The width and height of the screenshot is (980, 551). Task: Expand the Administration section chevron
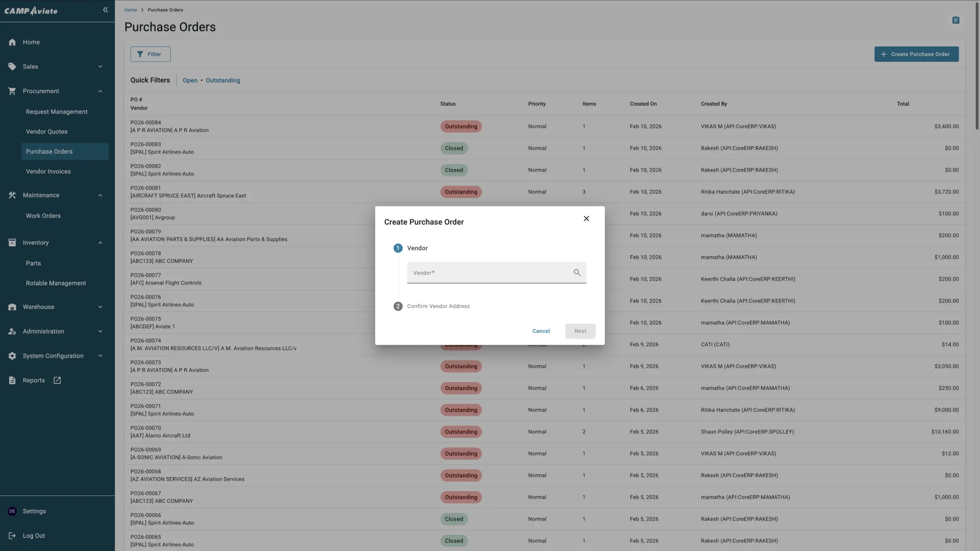100,331
